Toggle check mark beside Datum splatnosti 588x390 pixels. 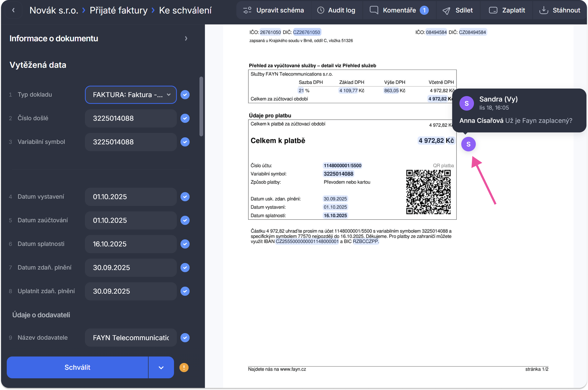pos(185,244)
